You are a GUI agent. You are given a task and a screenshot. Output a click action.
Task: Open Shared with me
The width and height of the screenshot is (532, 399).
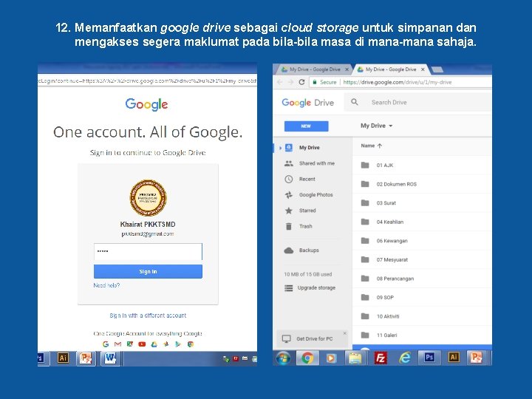[x=316, y=163]
